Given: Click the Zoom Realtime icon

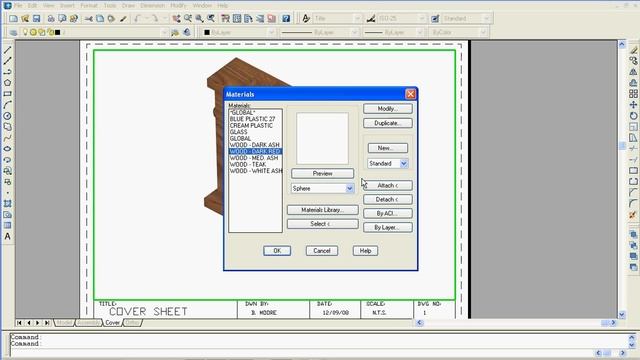Looking at the screenshot, I should (x=188, y=18).
